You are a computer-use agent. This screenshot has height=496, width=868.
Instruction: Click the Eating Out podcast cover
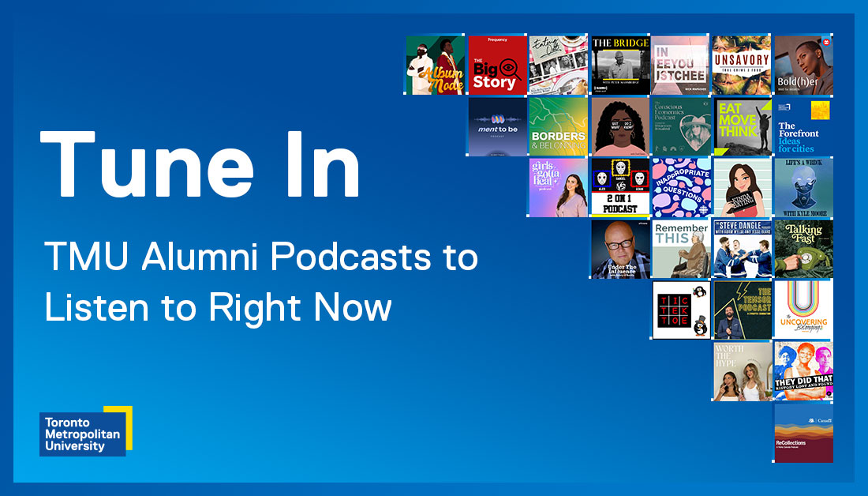point(557,65)
